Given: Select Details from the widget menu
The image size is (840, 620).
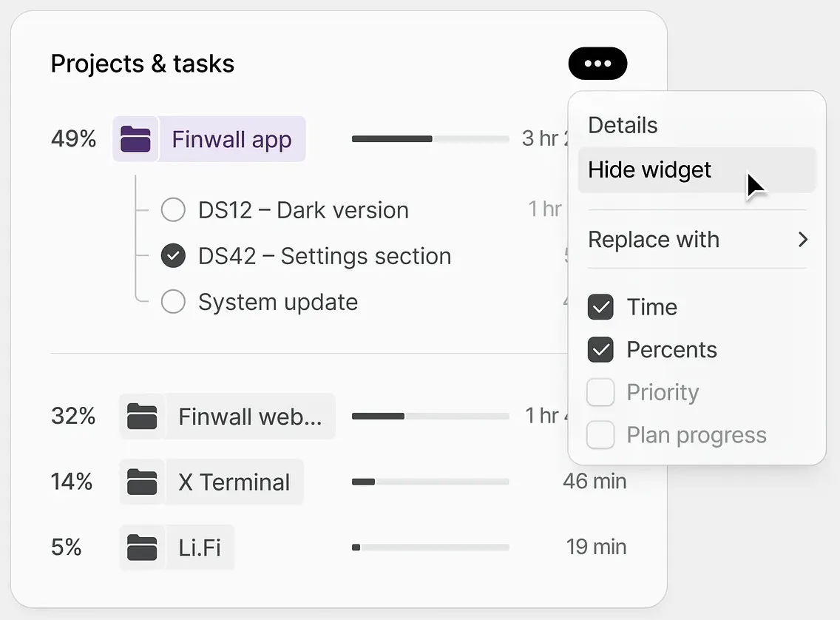Looking at the screenshot, I should [x=623, y=125].
